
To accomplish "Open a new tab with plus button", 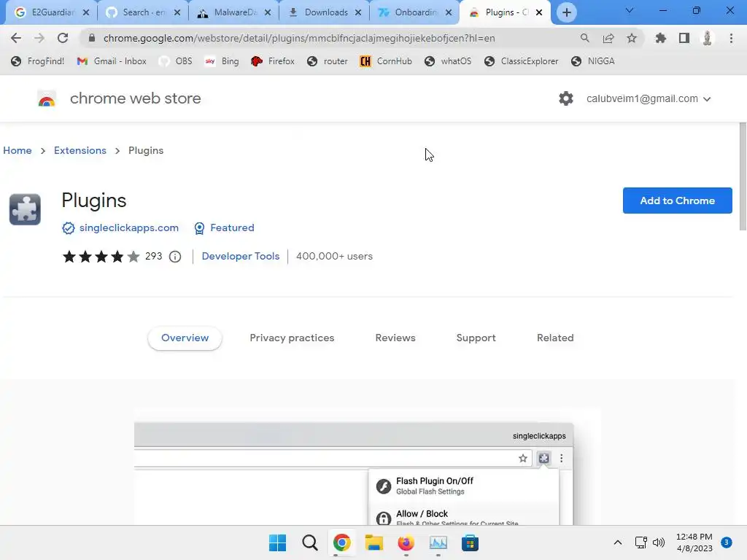I will [x=566, y=12].
